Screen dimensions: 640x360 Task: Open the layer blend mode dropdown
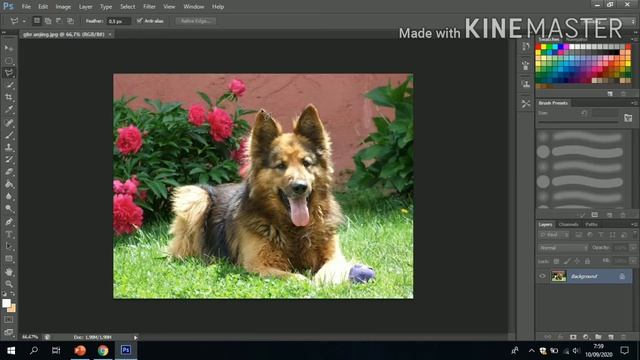tap(563, 248)
